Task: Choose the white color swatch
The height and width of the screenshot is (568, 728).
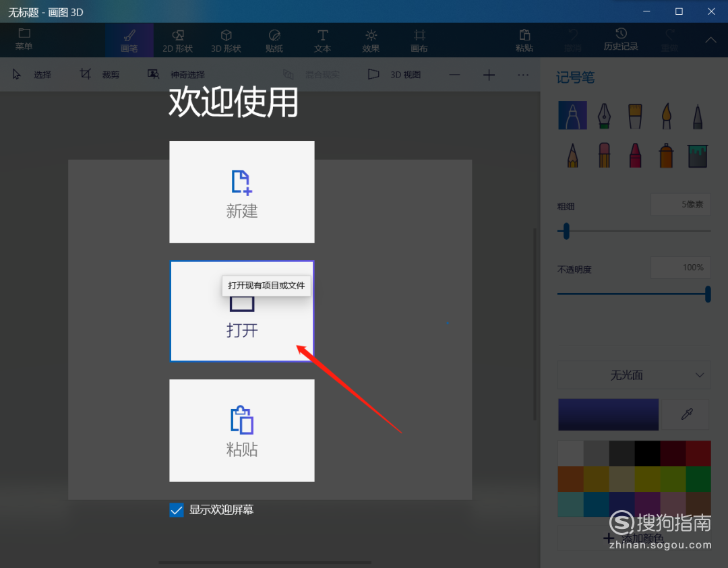Action: (571, 453)
